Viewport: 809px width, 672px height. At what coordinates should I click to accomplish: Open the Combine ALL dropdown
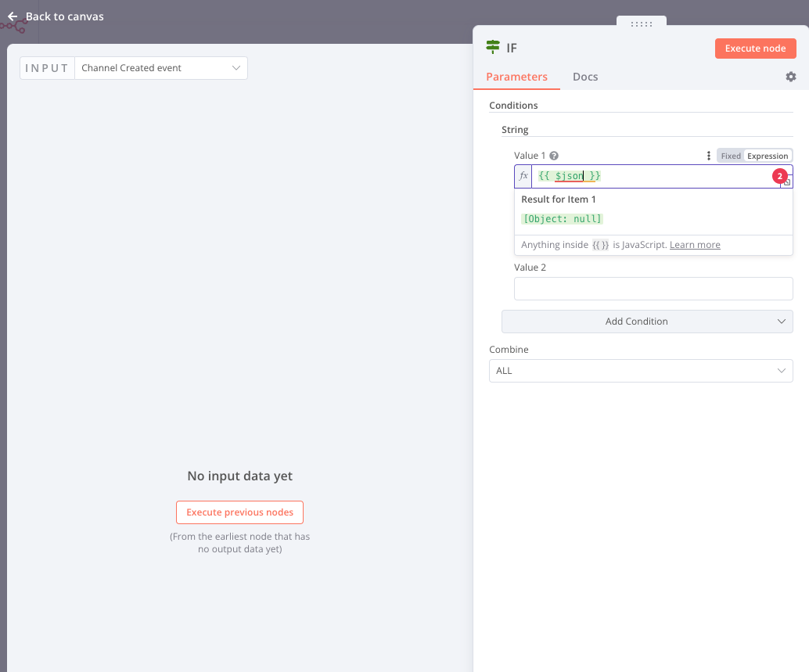tap(641, 371)
